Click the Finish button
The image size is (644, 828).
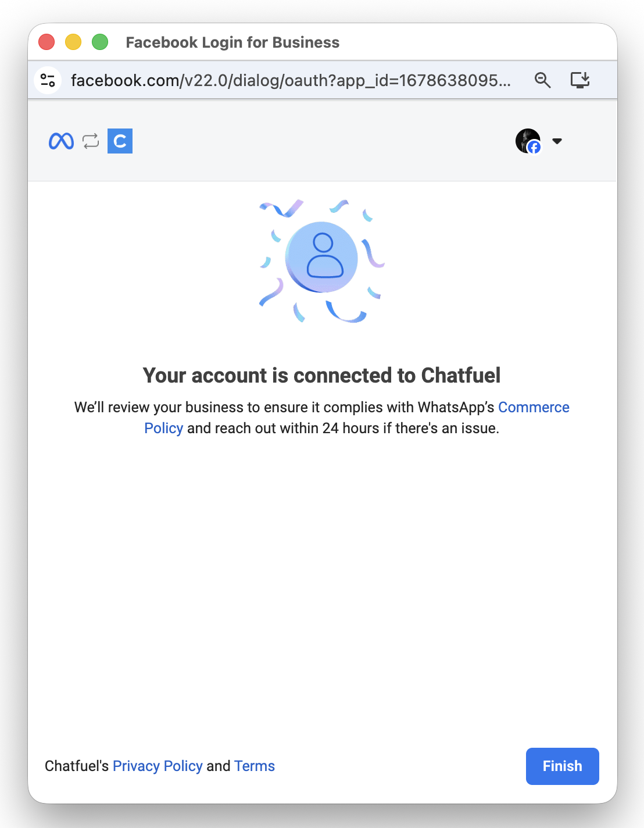562,766
